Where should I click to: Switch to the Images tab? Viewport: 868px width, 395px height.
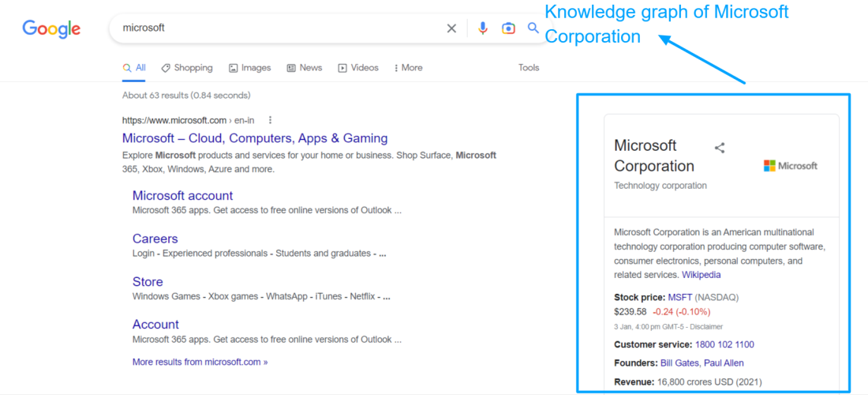[250, 68]
